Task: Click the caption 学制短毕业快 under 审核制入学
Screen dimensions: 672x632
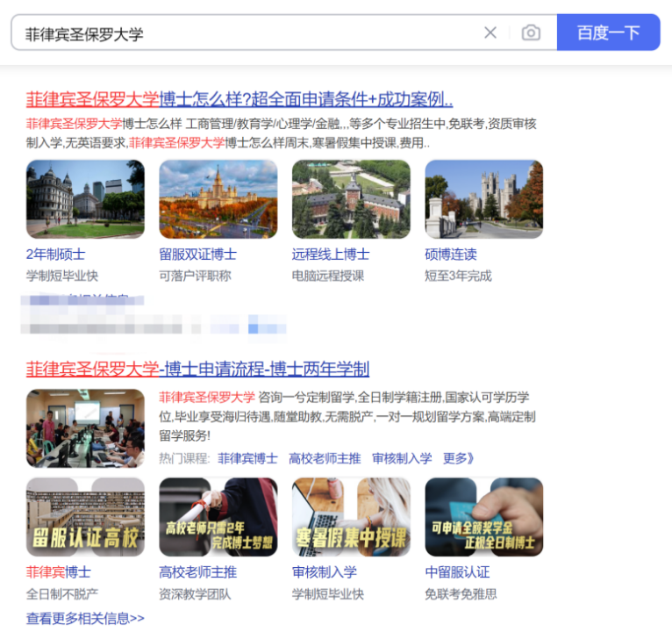Action: pos(328,594)
